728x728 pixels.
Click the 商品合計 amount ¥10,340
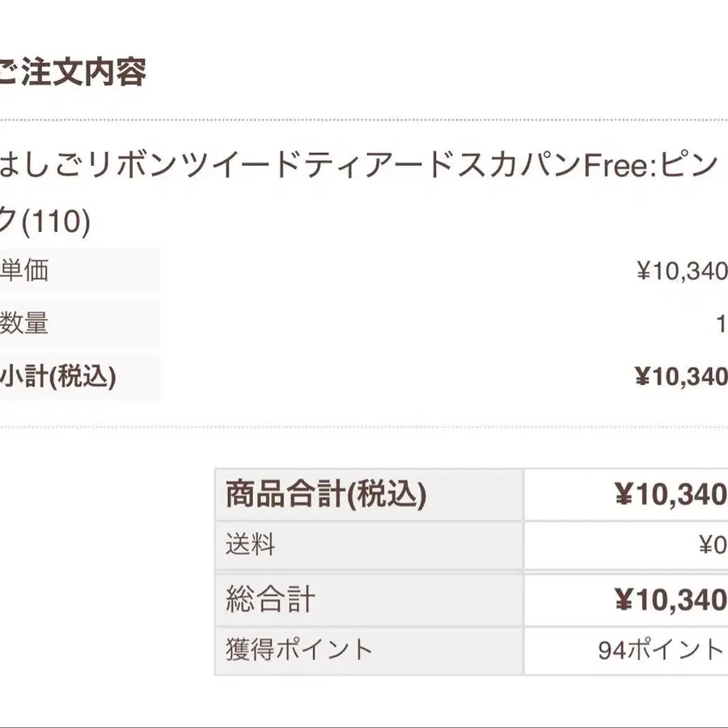click(669, 496)
